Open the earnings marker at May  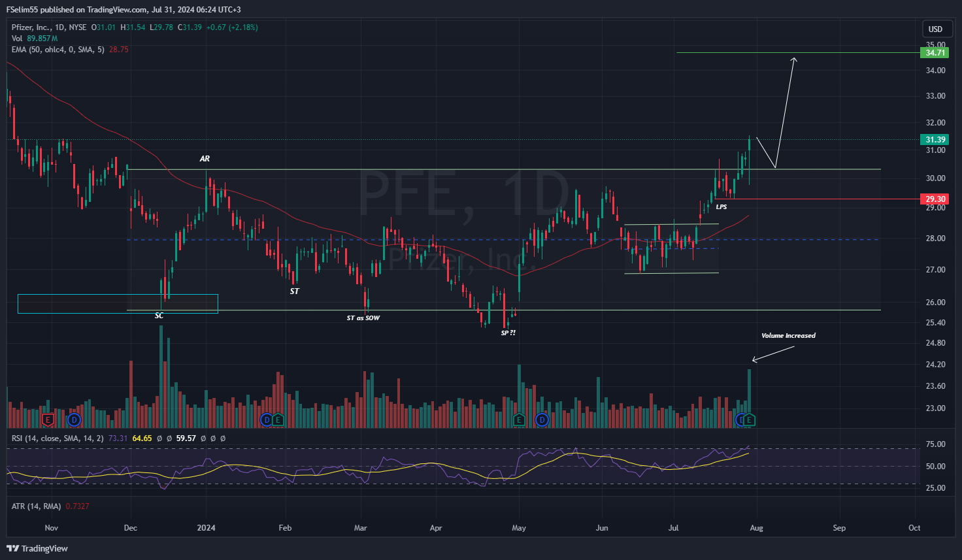(519, 419)
